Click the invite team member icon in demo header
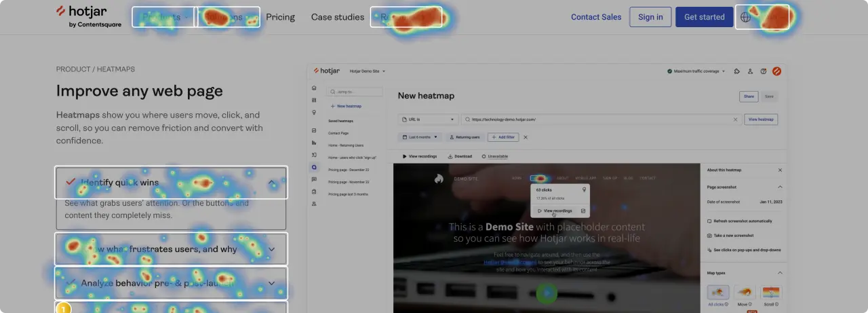Screen dimensions: 868x313 (x=750, y=71)
